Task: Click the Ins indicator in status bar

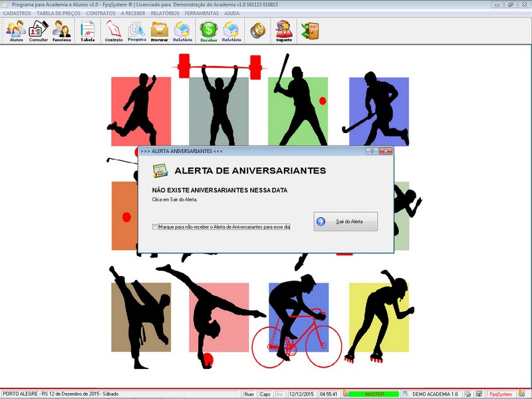Action: pos(279,394)
